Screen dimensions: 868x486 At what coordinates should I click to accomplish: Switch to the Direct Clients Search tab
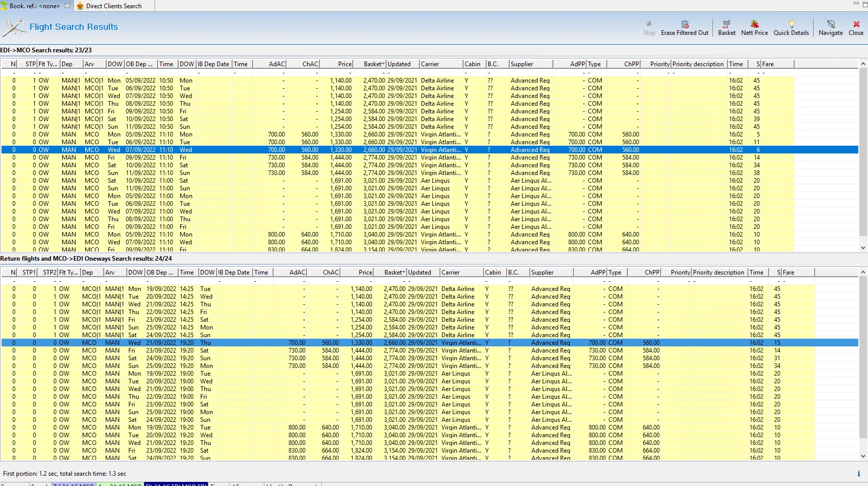pyautogui.click(x=113, y=6)
